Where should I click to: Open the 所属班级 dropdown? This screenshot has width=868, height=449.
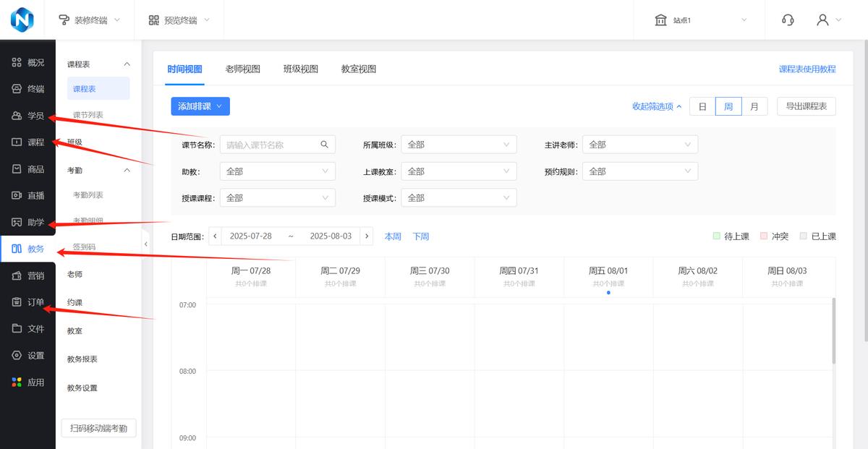[459, 144]
